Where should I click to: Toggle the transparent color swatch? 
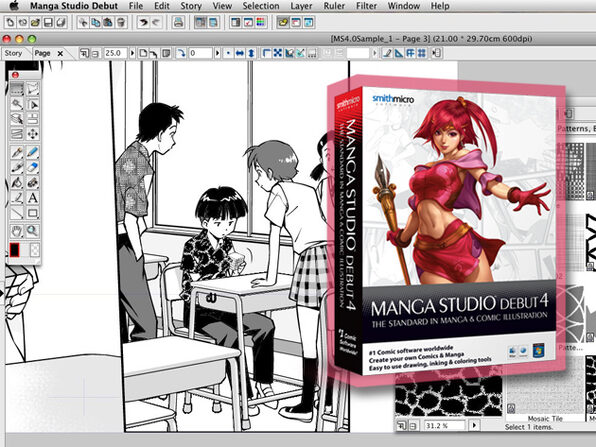[34, 250]
